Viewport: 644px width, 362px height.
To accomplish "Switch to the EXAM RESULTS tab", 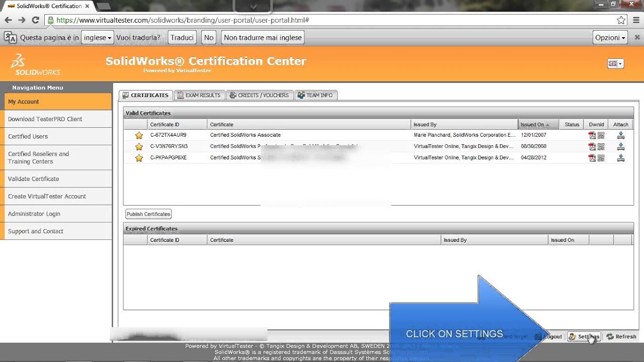I will (199, 95).
